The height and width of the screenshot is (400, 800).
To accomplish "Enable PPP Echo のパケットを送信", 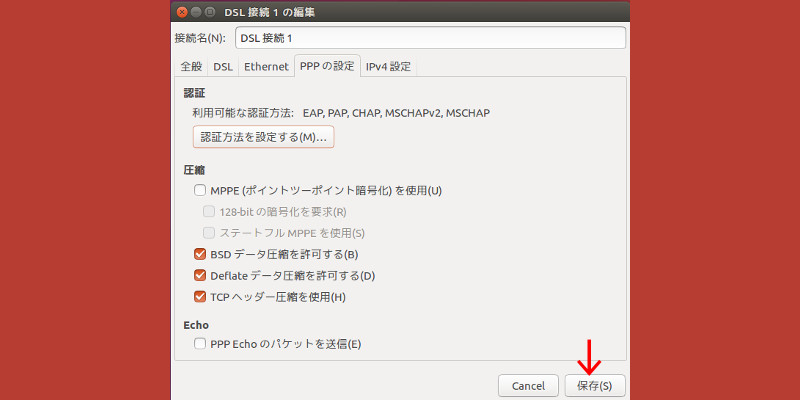I will click(x=199, y=344).
